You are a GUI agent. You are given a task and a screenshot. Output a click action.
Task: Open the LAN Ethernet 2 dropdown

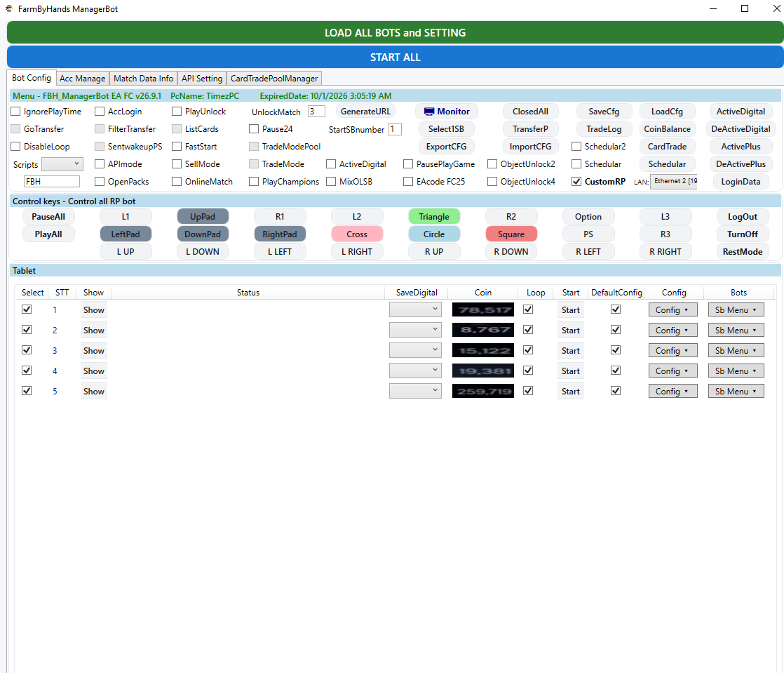tap(674, 182)
